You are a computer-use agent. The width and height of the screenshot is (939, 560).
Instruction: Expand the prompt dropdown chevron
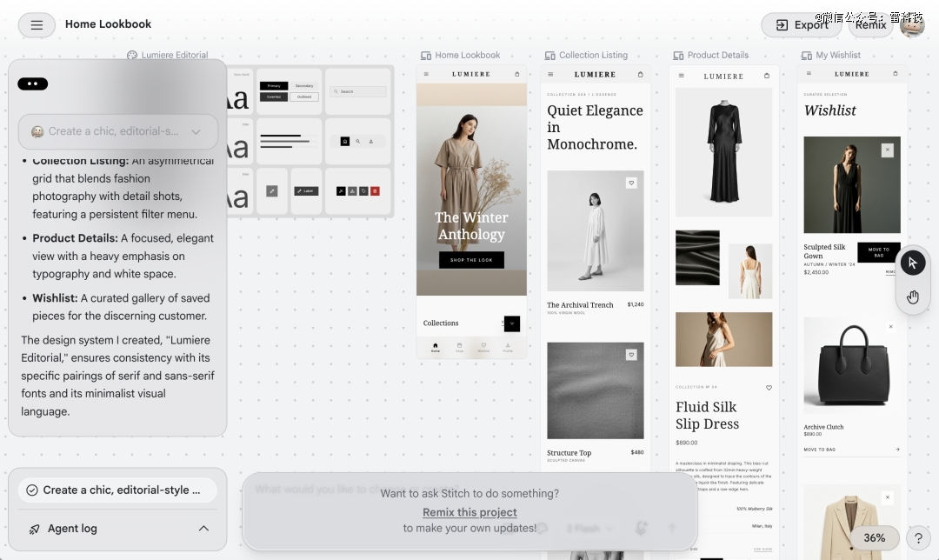[196, 132]
